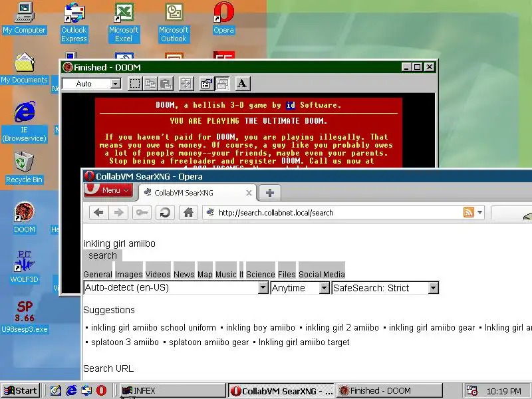Open RSS feed dropdown arrow in address bar
Image resolution: width=532 pixels, height=399 pixels.
tap(479, 212)
